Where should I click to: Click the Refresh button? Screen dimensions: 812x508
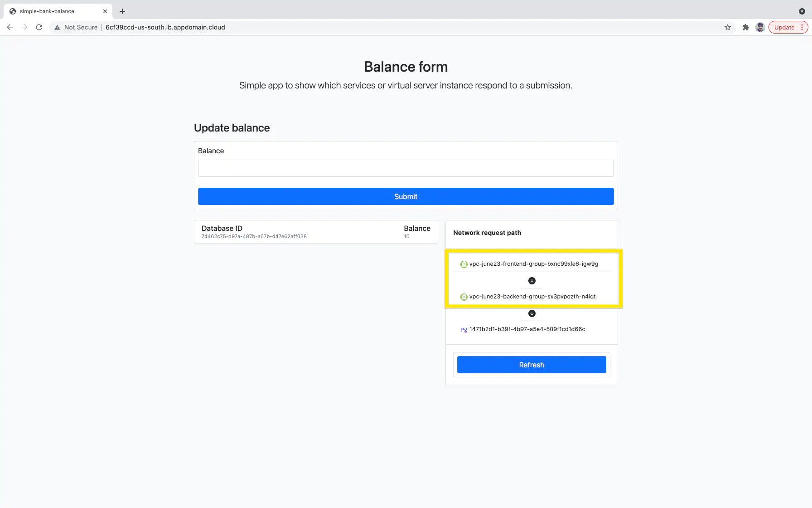click(x=532, y=365)
